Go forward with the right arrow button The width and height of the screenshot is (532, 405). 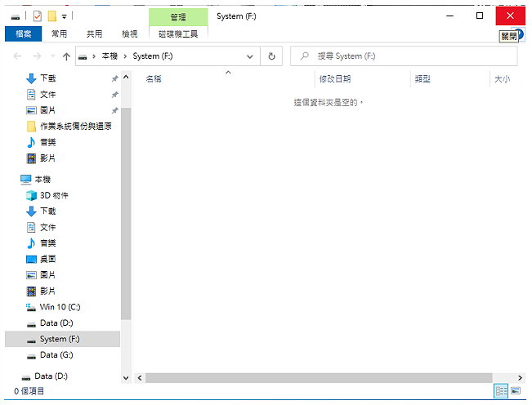click(x=37, y=56)
